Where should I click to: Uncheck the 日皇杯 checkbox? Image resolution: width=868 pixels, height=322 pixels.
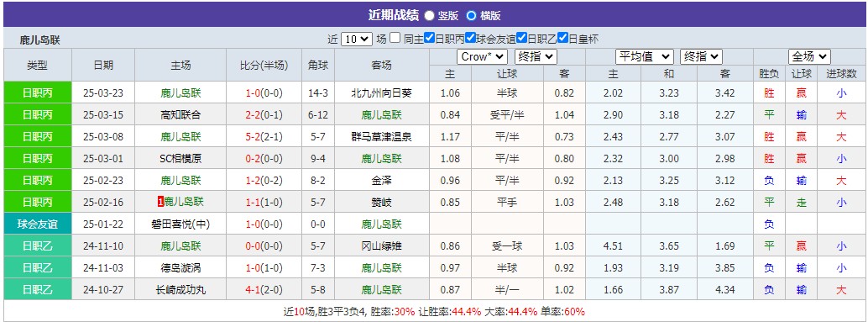point(563,38)
